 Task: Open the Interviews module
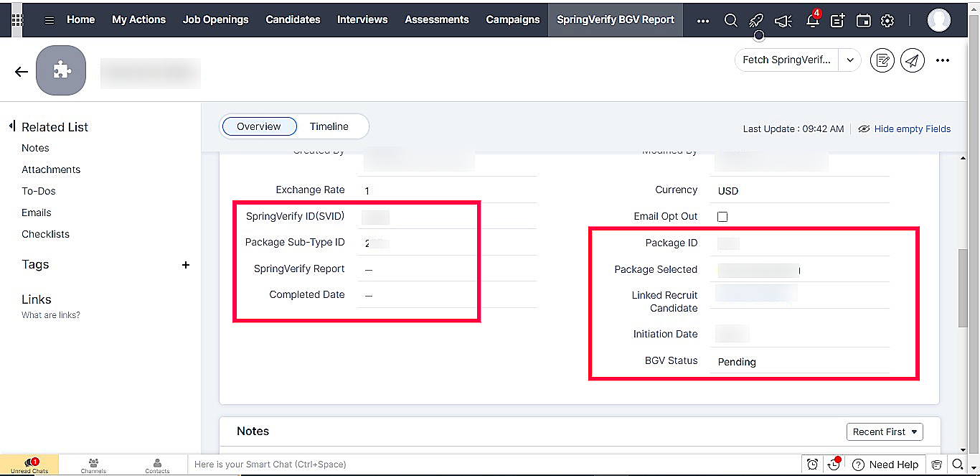[362, 19]
